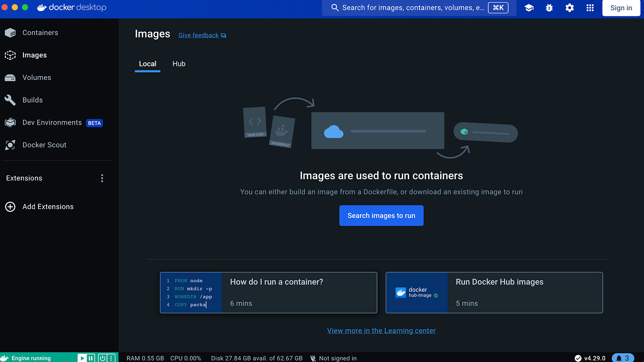Switch to the Local tab
Image resolution: width=644 pixels, height=362 pixels.
(148, 64)
